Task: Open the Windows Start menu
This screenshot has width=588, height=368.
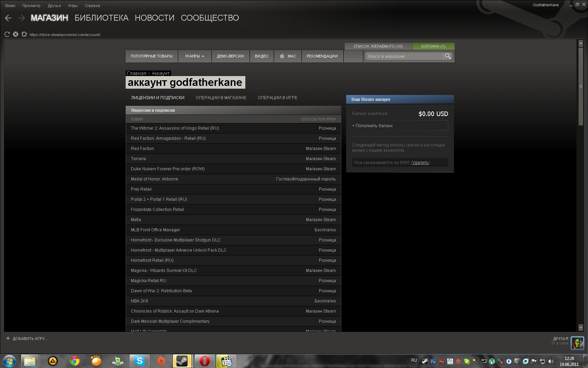Action: pyautogui.click(x=9, y=361)
